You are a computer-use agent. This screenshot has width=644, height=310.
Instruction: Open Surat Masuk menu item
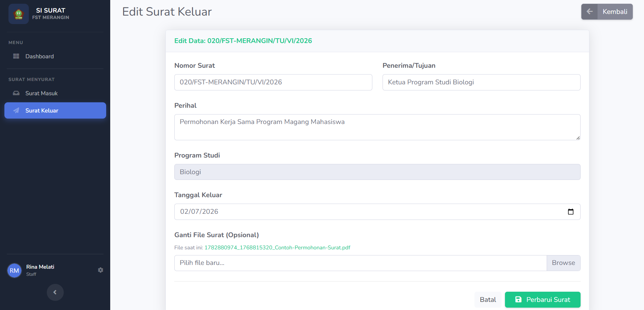(x=55, y=93)
